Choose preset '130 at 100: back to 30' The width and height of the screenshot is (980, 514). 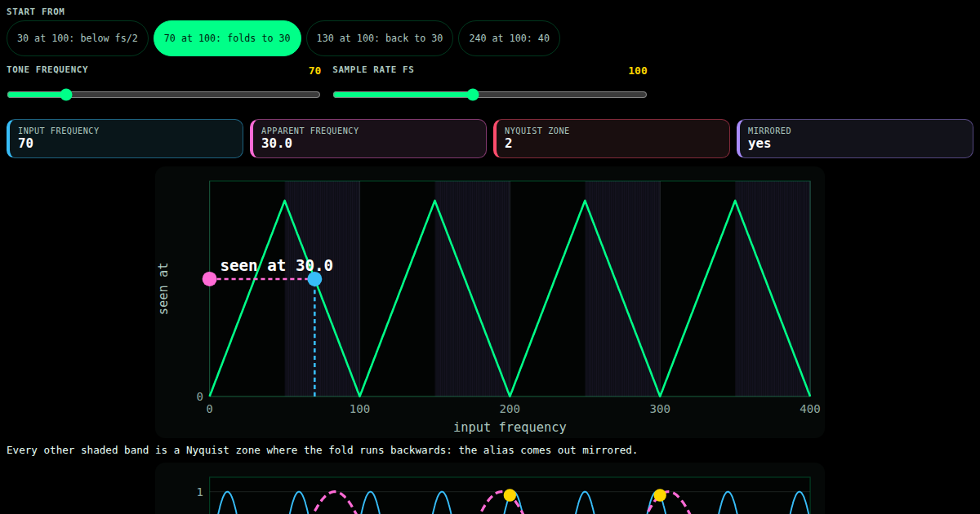380,38
